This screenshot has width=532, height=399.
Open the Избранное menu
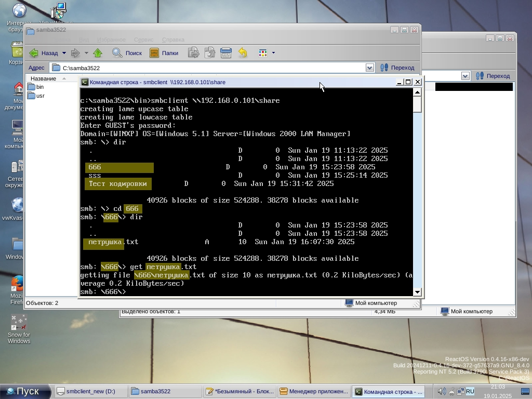tap(112, 39)
